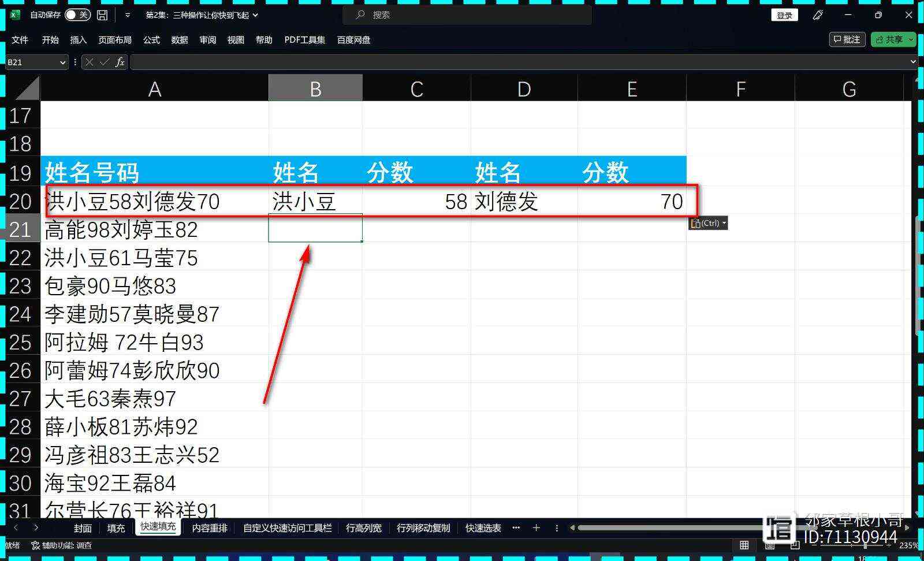
Task: Click the 搜索 search box
Action: (x=468, y=15)
